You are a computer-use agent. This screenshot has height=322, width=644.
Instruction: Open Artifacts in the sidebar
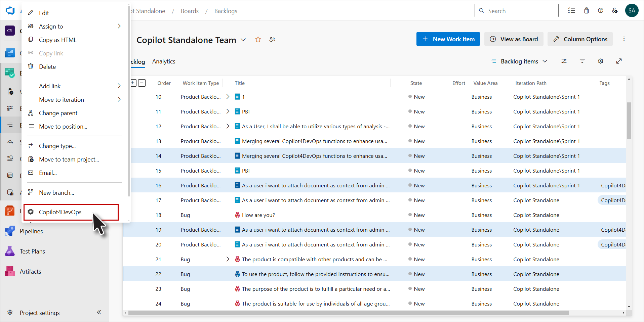click(x=30, y=271)
